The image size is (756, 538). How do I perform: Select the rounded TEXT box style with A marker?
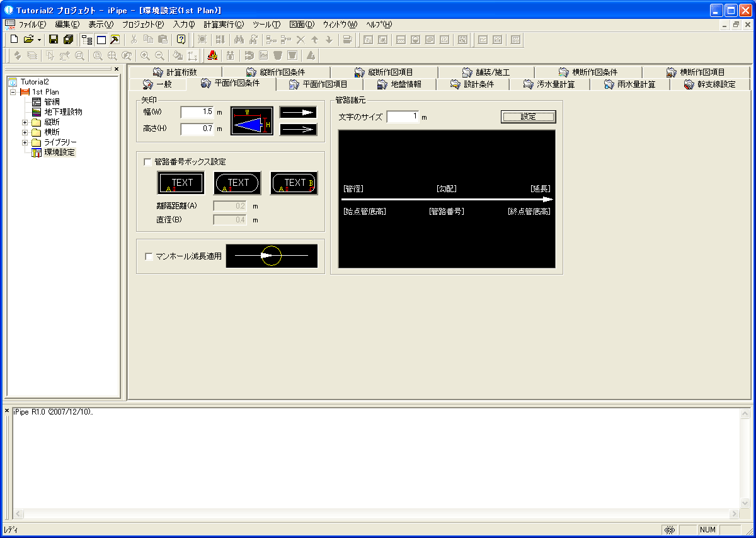coord(238,183)
